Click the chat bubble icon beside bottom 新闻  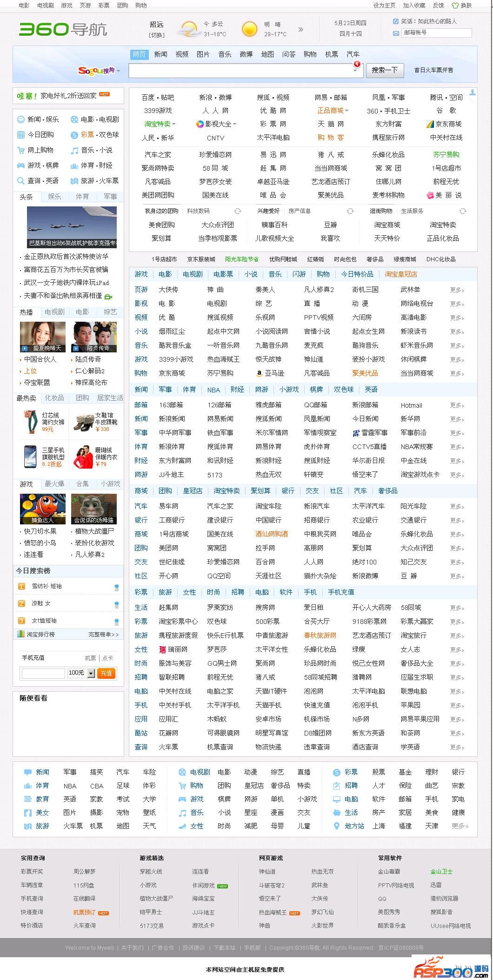point(28,772)
